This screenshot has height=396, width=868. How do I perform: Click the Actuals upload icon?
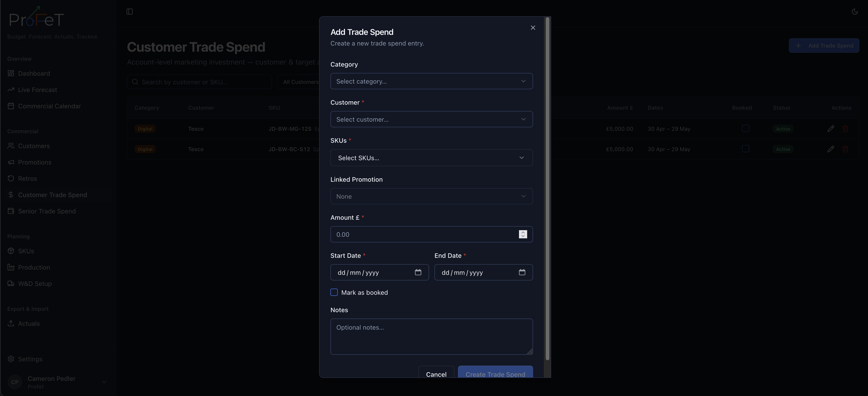point(11,323)
